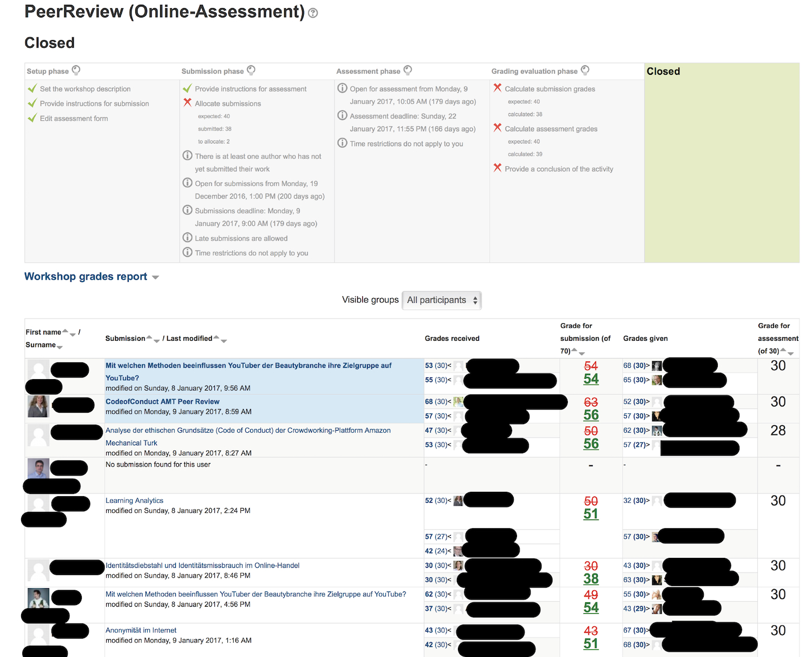Open received grade 47 (30) in Analyse row

click(436, 430)
